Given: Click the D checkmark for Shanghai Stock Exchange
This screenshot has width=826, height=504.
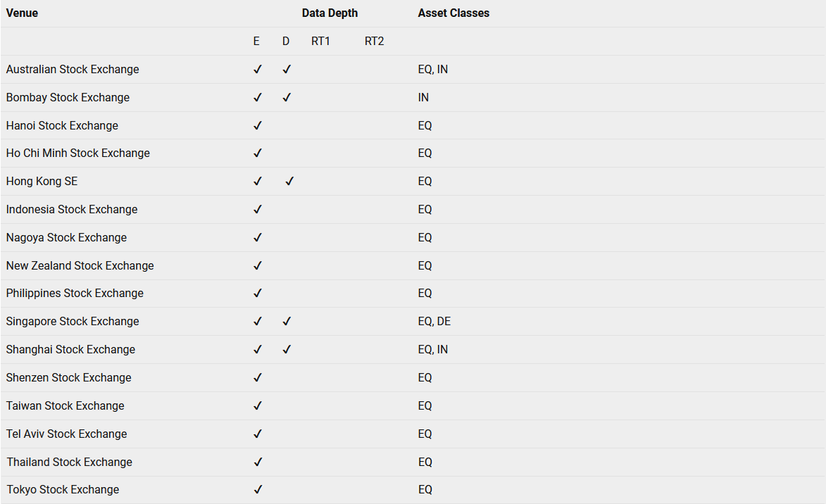Looking at the screenshot, I should (287, 349).
